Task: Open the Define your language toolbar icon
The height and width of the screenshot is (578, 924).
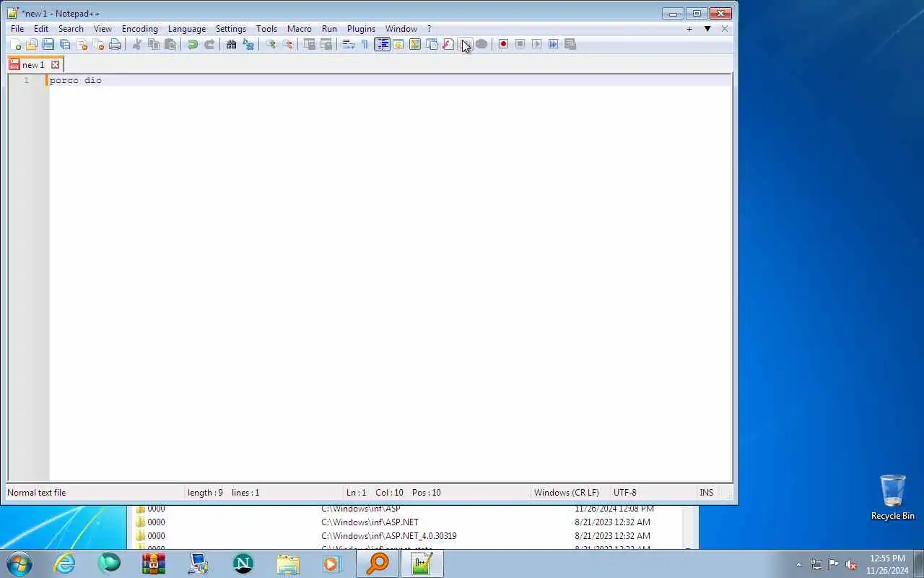Action: [x=398, y=44]
